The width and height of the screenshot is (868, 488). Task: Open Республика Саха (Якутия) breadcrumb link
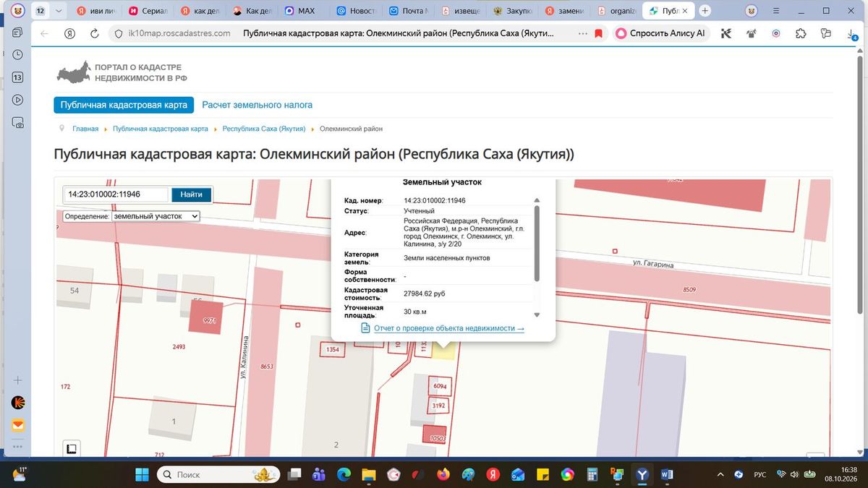pos(263,129)
